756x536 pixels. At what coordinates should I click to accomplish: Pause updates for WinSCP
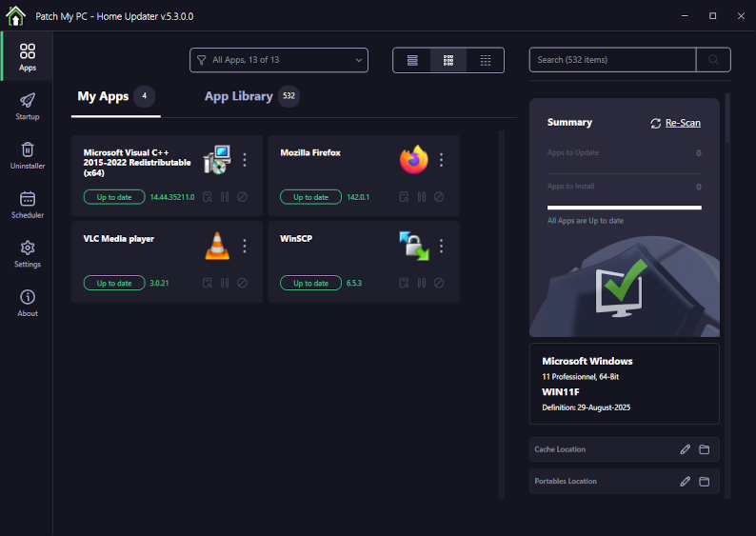[x=422, y=283]
